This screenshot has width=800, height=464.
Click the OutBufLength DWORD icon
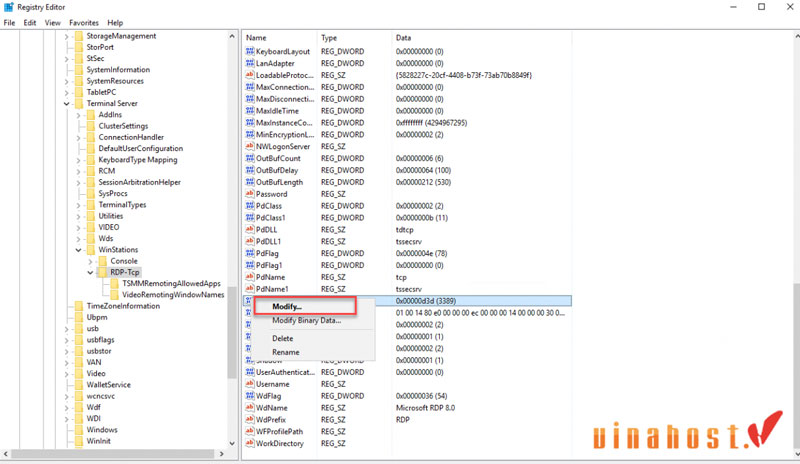(x=249, y=182)
